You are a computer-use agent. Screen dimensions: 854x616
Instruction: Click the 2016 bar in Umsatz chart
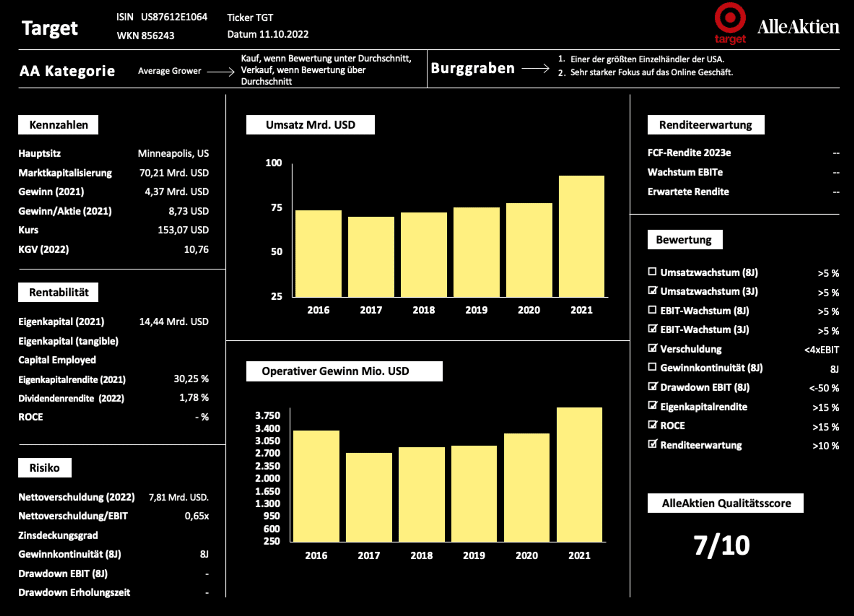click(x=318, y=254)
